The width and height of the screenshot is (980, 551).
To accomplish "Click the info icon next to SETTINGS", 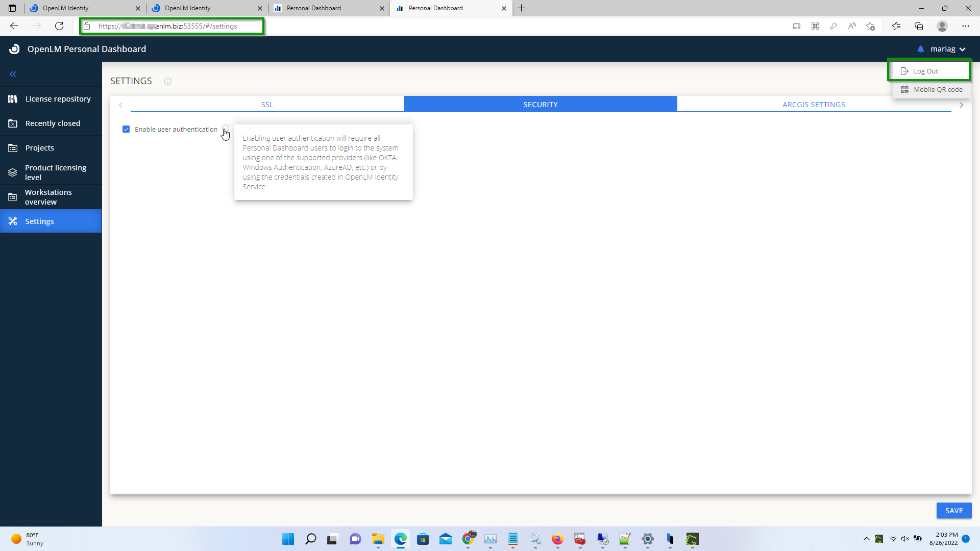I will click(x=168, y=81).
